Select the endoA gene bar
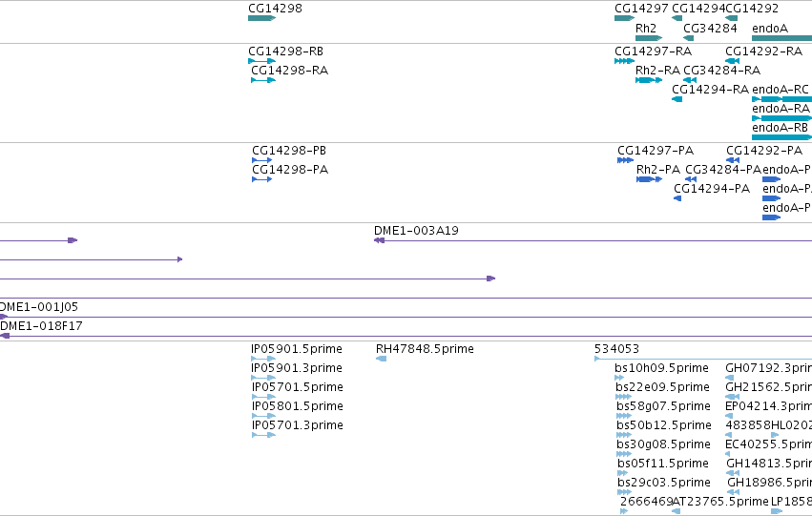 (782, 38)
